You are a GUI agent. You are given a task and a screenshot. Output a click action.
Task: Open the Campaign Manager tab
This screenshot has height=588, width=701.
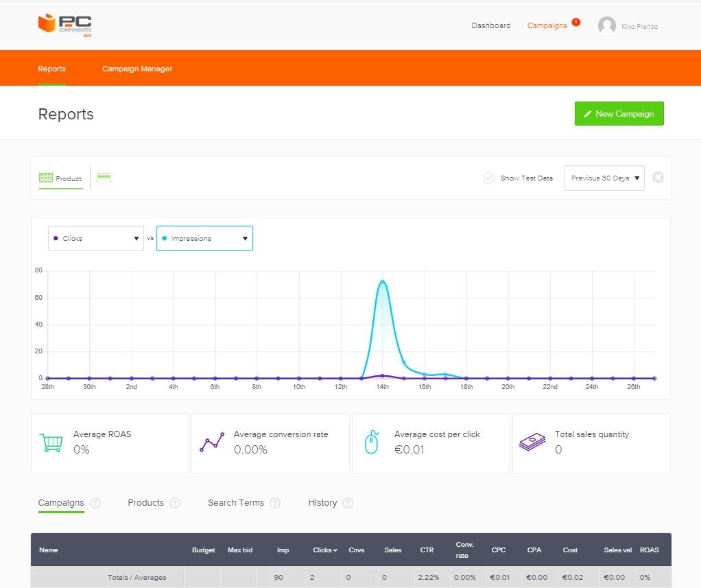click(137, 69)
